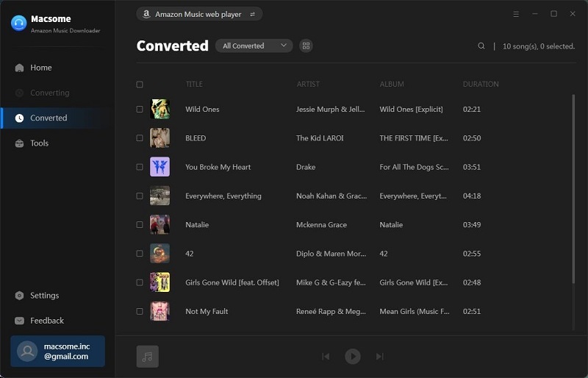Image resolution: width=588 pixels, height=378 pixels.
Task: Click the Not My Fault album cover
Action: (159, 312)
